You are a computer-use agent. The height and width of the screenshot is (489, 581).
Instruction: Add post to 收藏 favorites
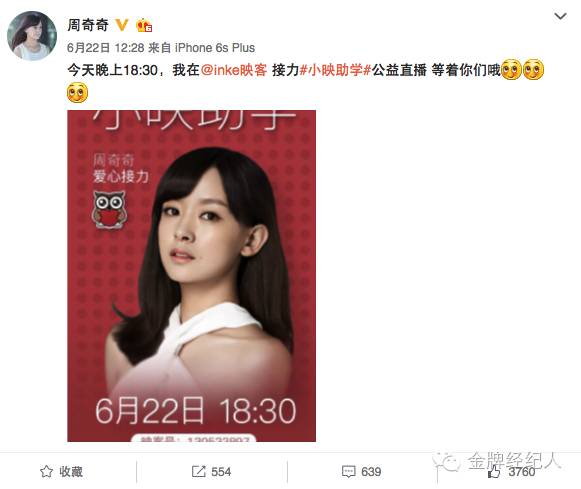click(61, 472)
